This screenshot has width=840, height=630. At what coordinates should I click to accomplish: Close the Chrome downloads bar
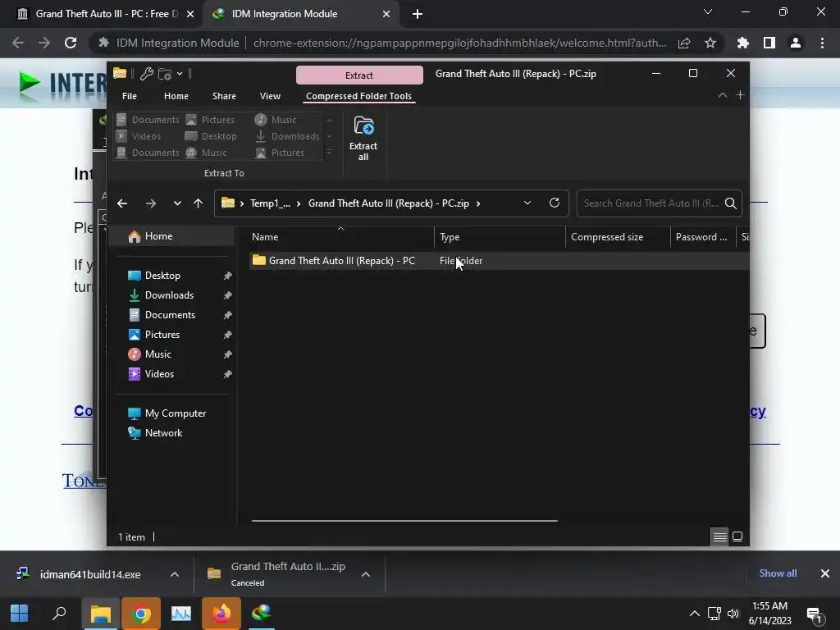(825, 573)
